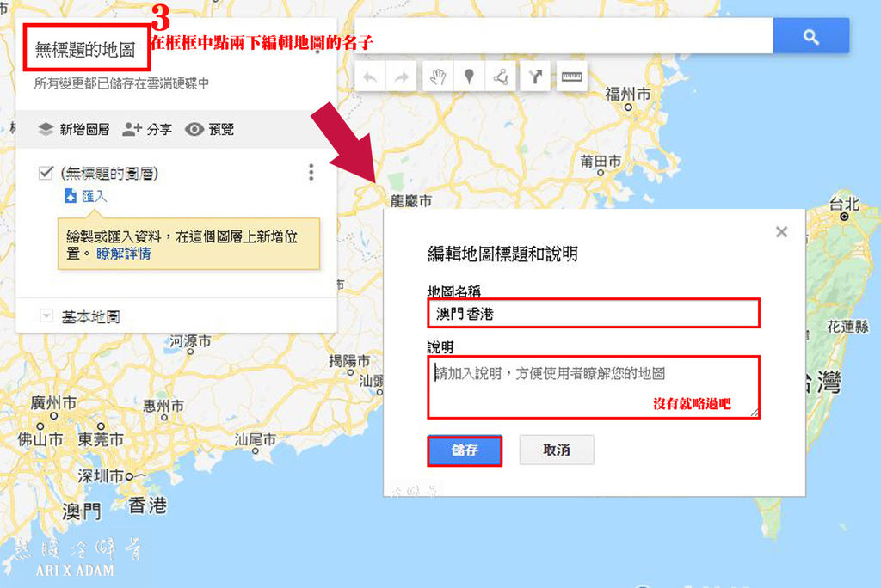Open the untitled layer options menu

point(311,173)
